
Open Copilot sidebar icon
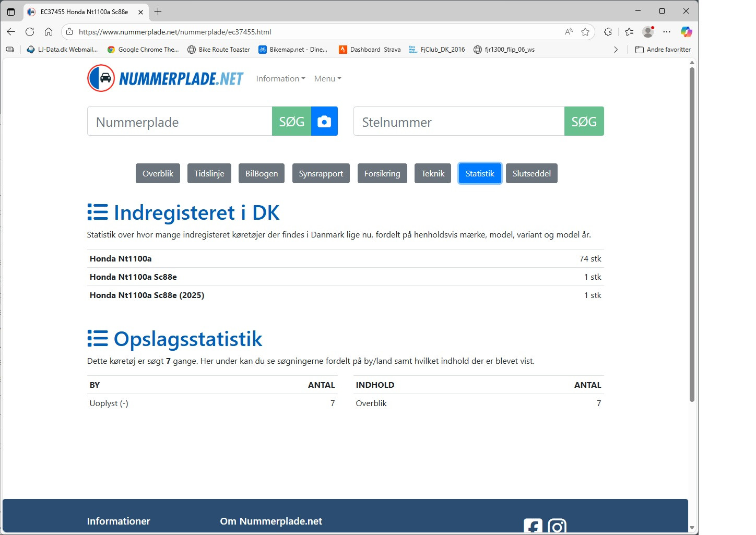tap(686, 32)
